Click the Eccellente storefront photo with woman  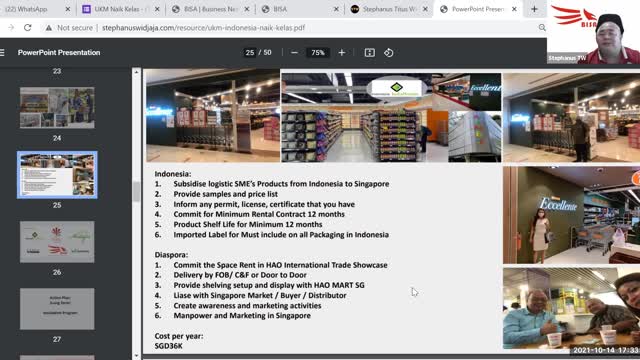tap(571, 215)
